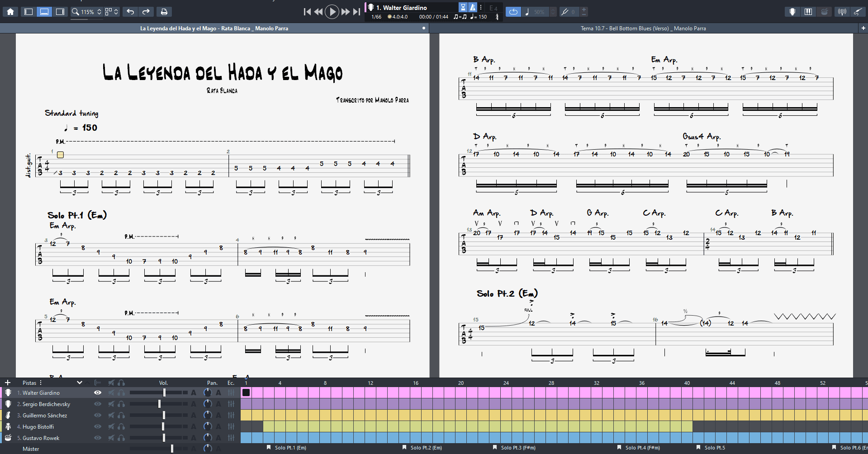
Task: Click the tonality tuning fork icon
Action: [564, 12]
